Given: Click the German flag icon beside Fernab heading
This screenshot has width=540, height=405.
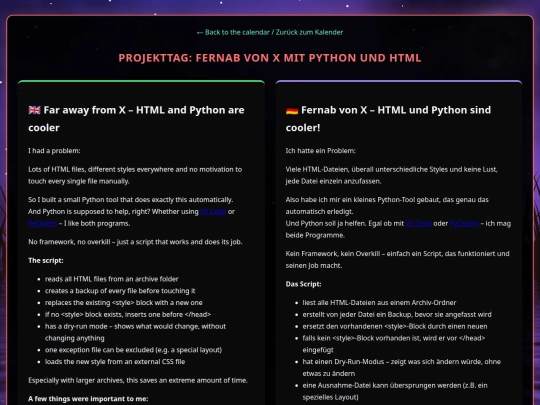Looking at the screenshot, I should tap(292, 110).
